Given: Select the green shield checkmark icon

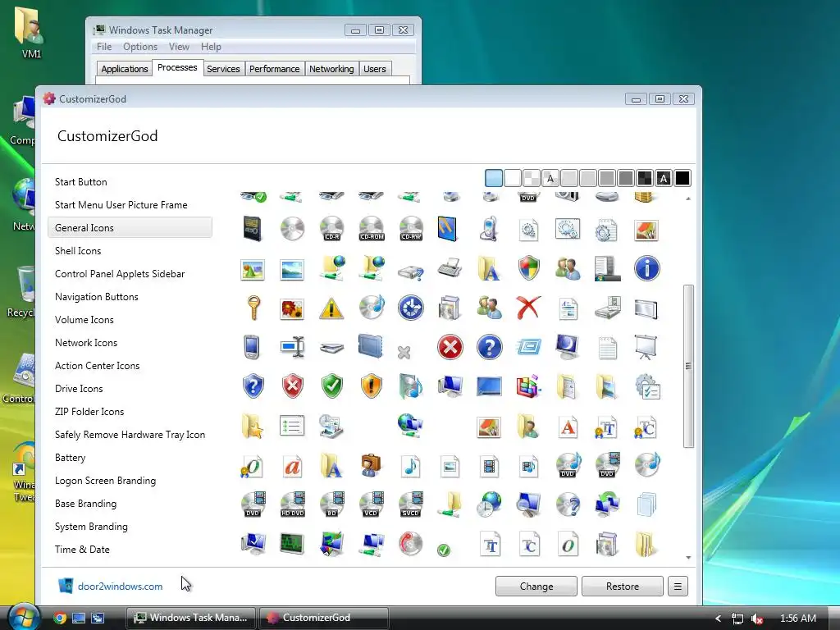Looking at the screenshot, I should [331, 386].
